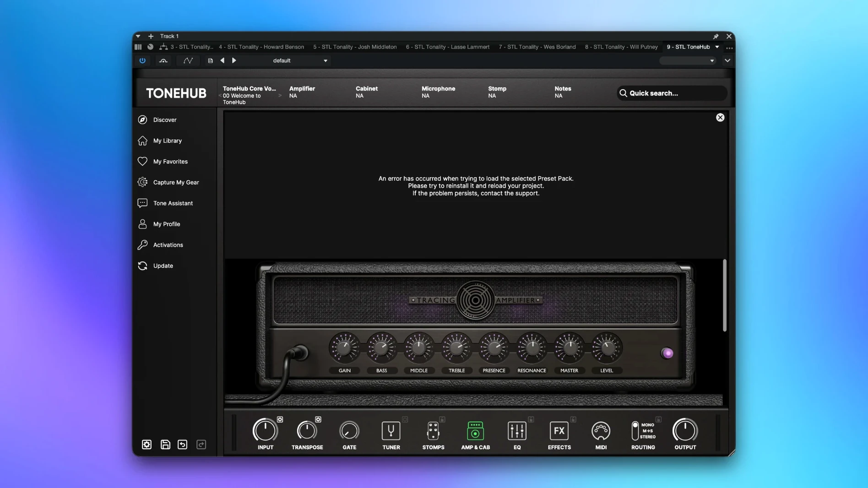
Task: Open the FX Effects section
Action: tap(559, 434)
